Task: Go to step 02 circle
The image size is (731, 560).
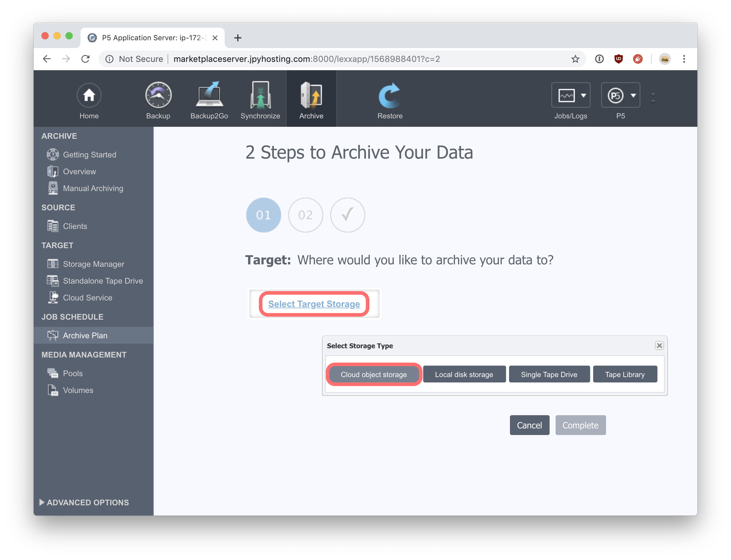Action: (x=305, y=215)
